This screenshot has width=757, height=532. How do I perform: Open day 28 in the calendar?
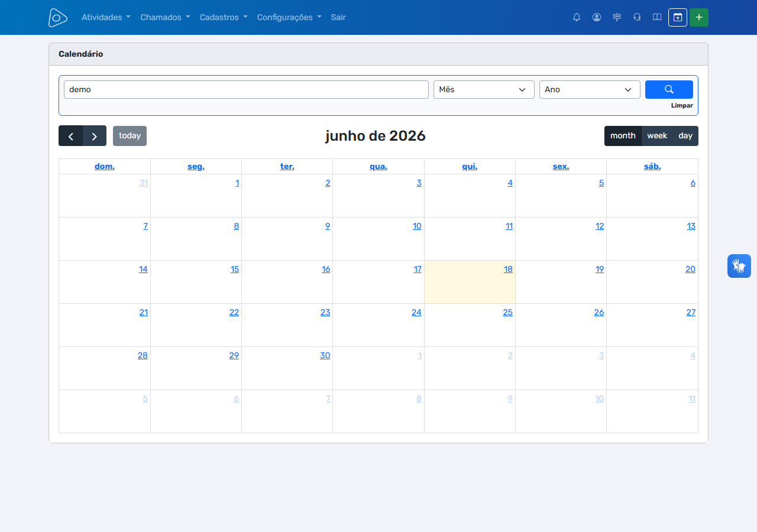click(143, 356)
